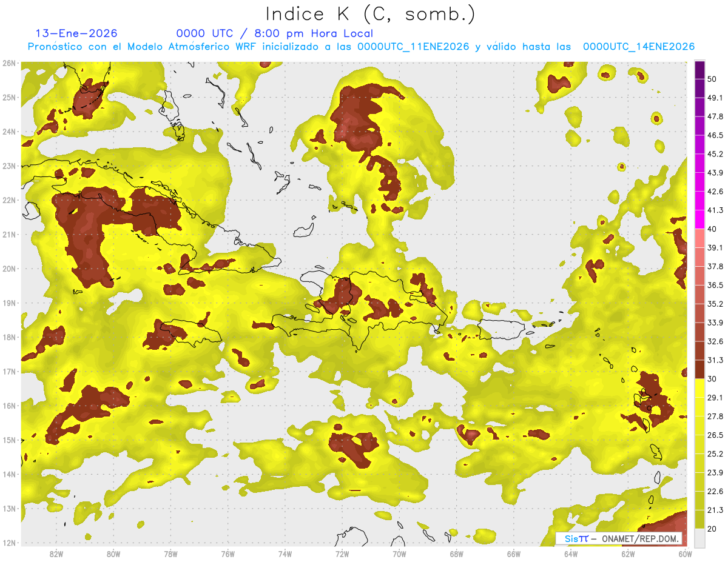
Task: Click the color scale value '36.5'
Action: [x=715, y=285]
